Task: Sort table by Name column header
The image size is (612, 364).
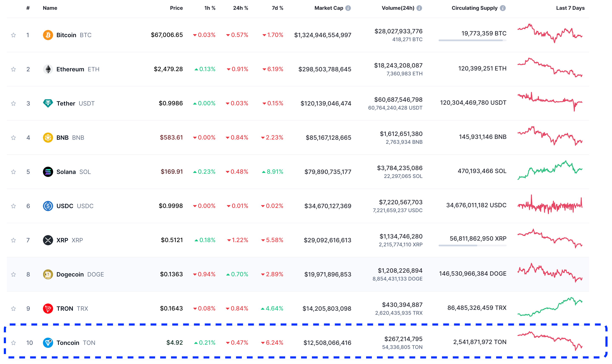Action: tap(50, 8)
